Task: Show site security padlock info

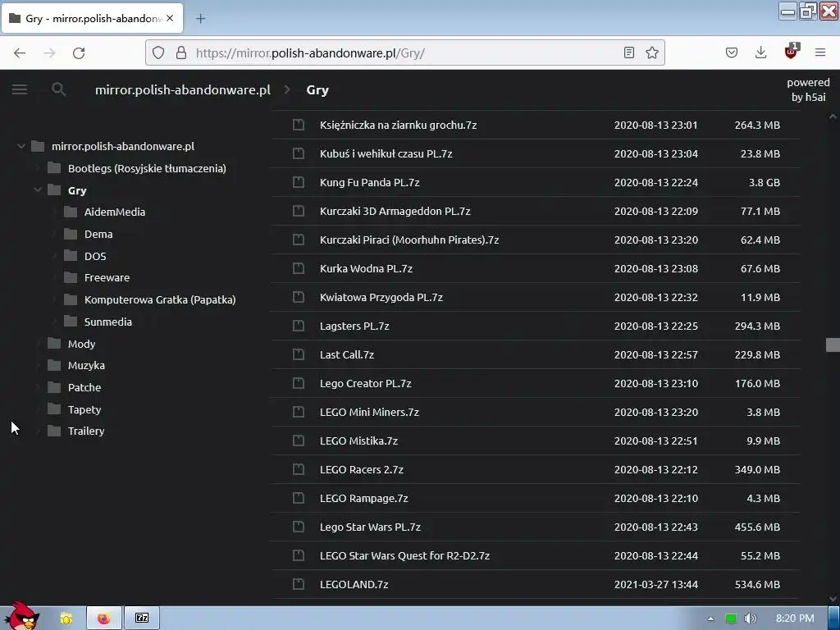Action: pyautogui.click(x=181, y=52)
